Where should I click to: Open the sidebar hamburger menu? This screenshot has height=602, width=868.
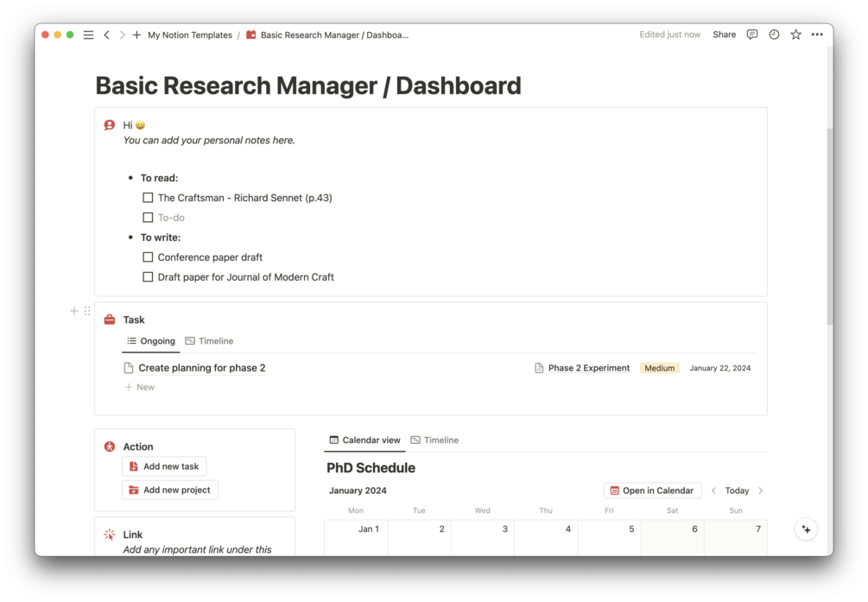(x=89, y=35)
